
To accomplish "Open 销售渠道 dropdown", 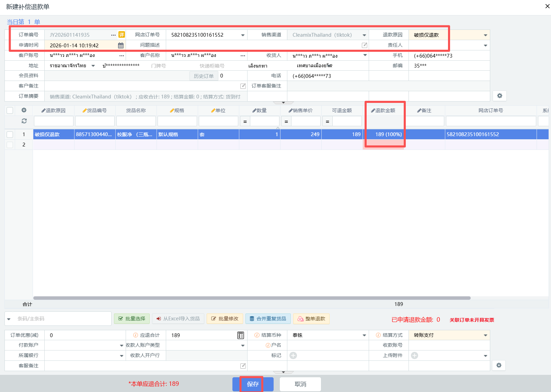I will [364, 35].
